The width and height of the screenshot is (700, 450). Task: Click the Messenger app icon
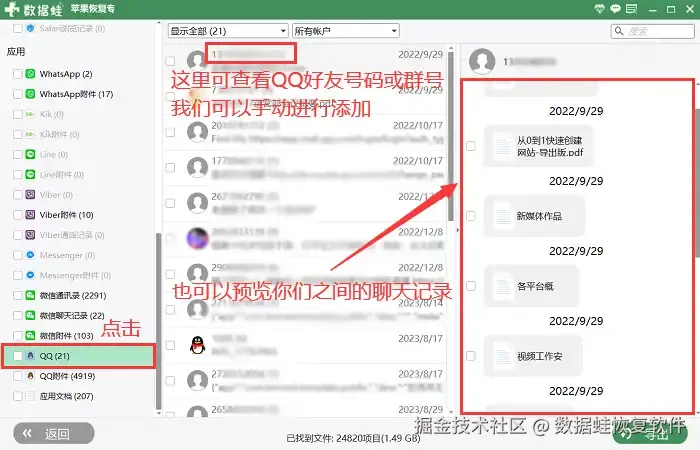30,255
